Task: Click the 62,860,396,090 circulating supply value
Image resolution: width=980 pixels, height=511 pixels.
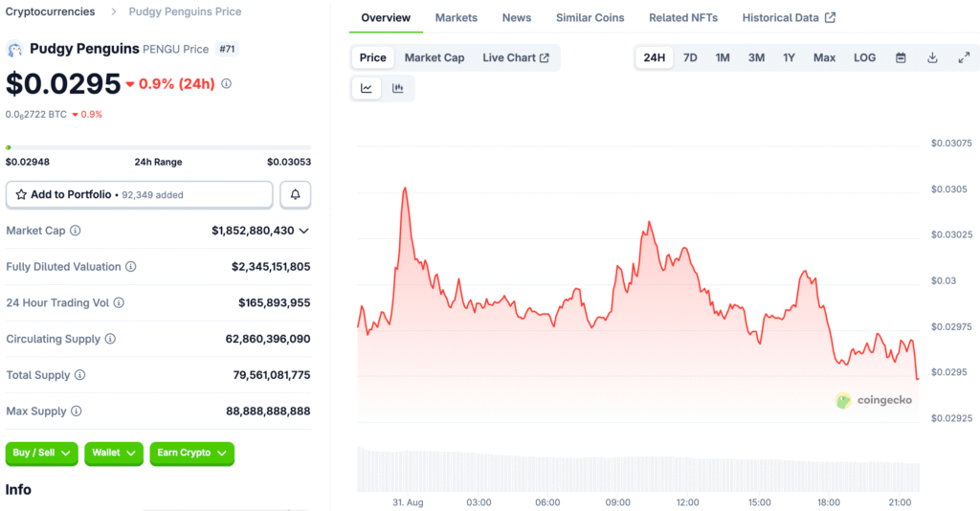Action: [268, 339]
